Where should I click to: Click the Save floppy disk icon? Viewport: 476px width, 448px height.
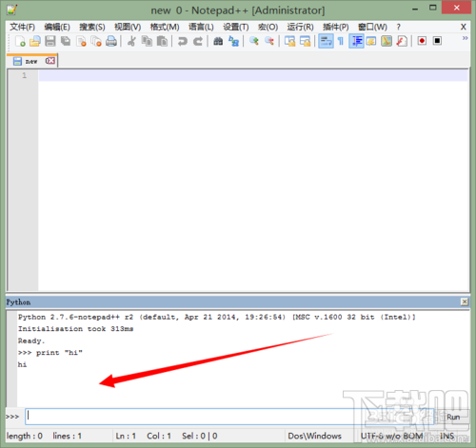point(50,41)
